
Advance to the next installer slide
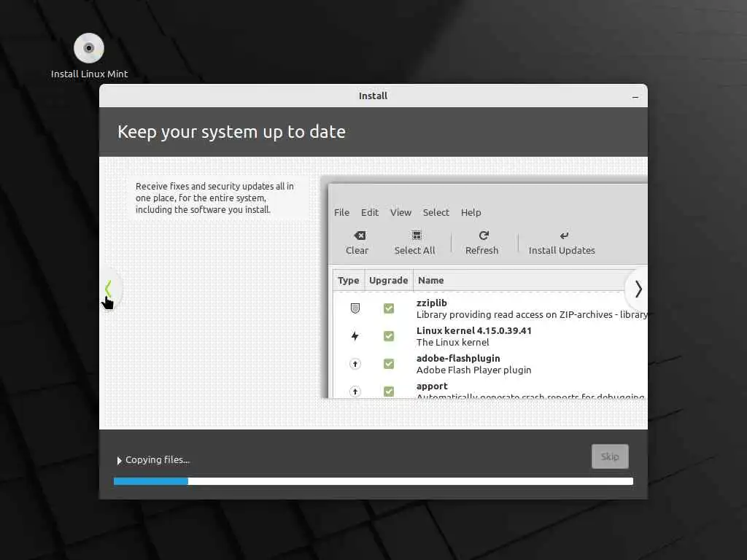[638, 289]
